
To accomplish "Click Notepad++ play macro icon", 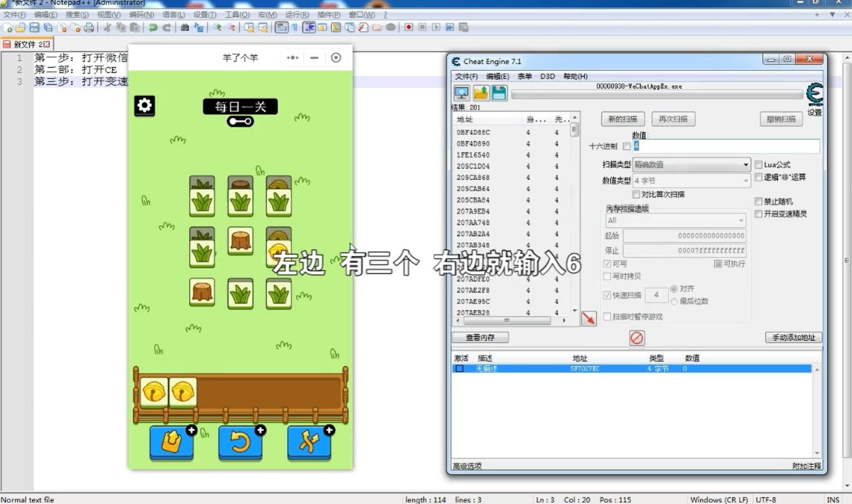I will pyautogui.click(x=436, y=27).
